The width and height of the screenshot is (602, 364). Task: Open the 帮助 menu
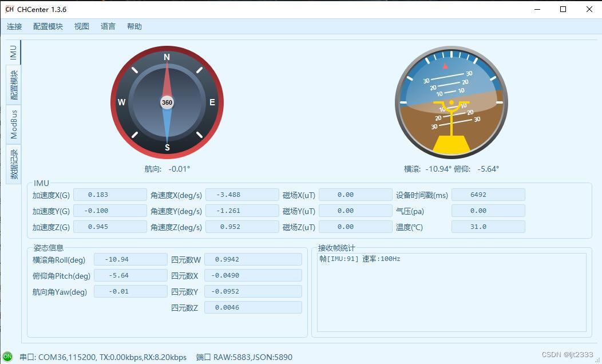tap(134, 26)
